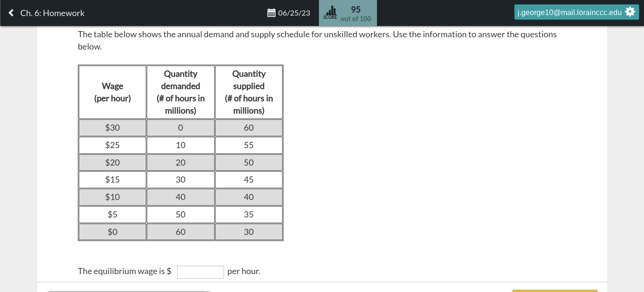Click the outlined pill button at bottom left
Screen dimensions: 644x292
click(x=129, y=291)
